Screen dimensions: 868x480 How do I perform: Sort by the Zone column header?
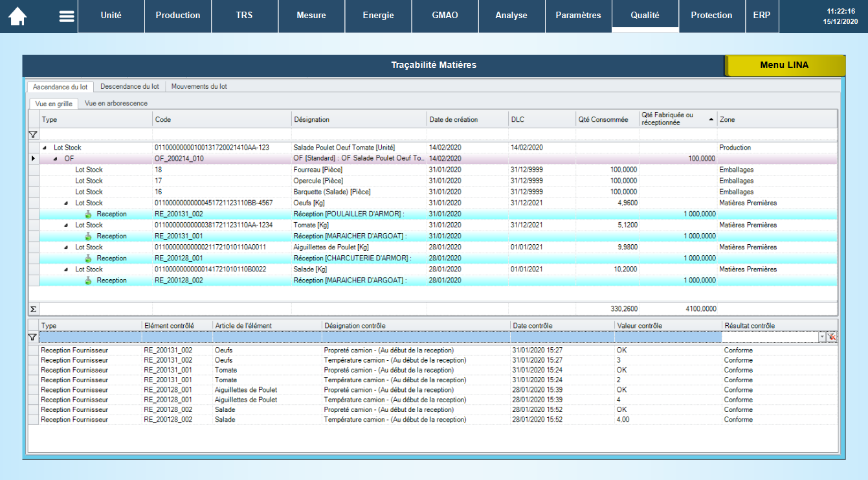pos(777,119)
